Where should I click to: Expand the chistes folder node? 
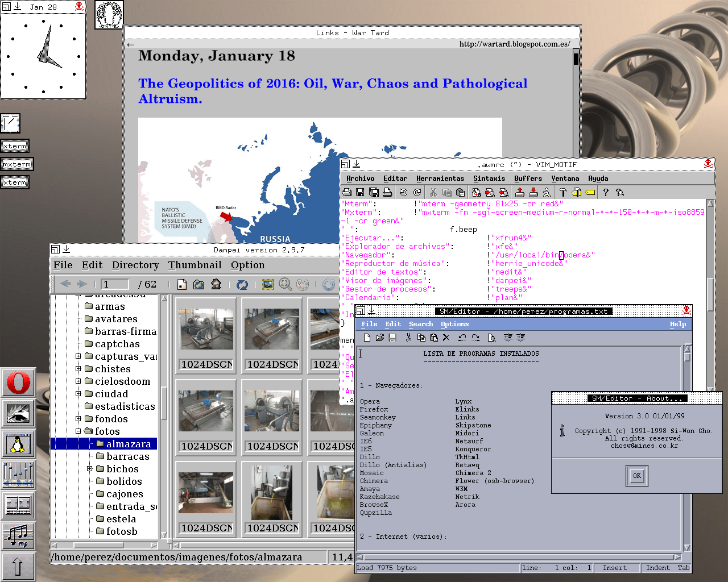coord(78,369)
